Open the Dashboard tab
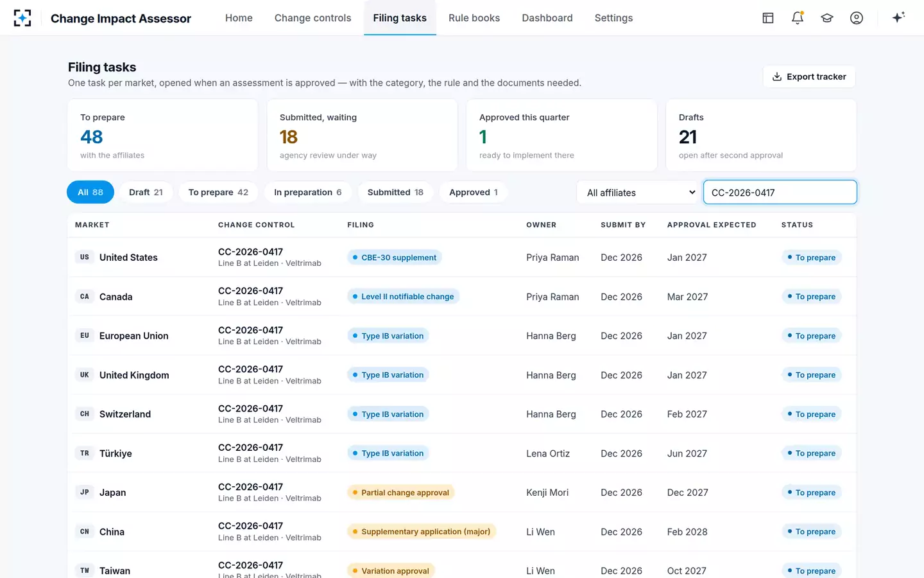924x578 pixels. click(x=547, y=18)
